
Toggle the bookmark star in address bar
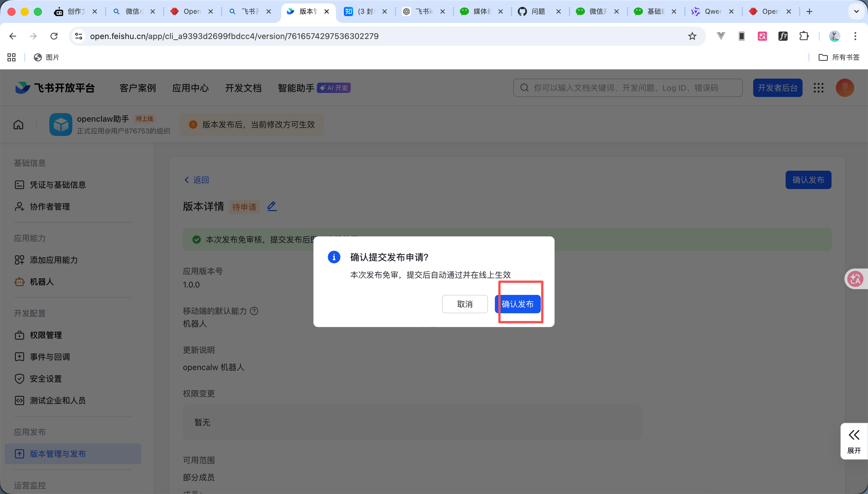pos(692,36)
